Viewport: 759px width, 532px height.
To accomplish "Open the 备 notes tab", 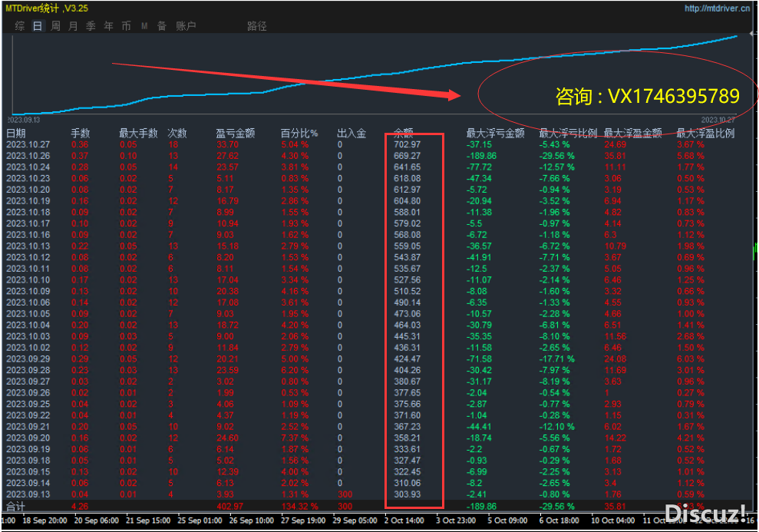I will pos(161,26).
